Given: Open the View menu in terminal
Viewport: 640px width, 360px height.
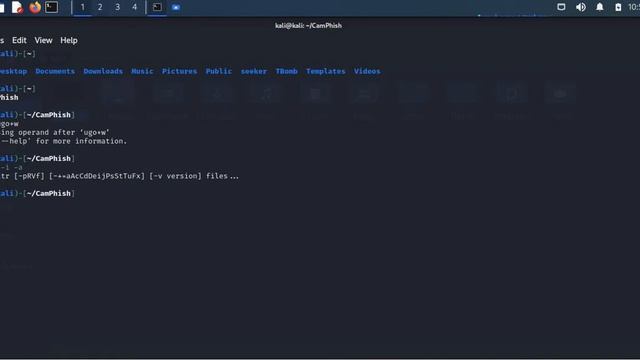Looking at the screenshot, I should 43,40.
